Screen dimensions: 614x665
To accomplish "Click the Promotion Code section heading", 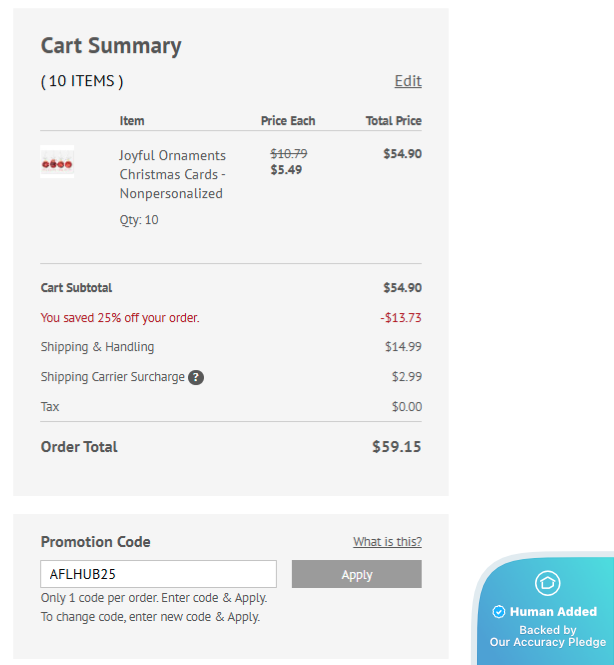I will 95,542.
